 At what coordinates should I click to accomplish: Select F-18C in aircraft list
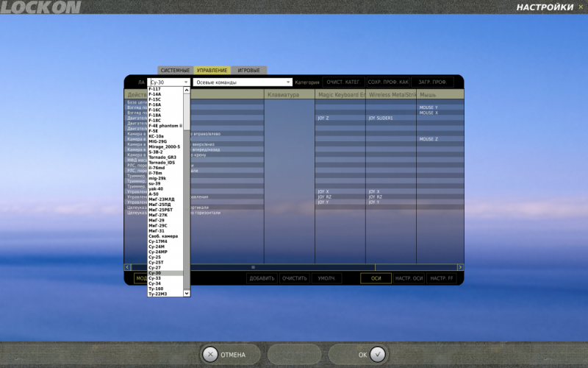(x=165, y=121)
